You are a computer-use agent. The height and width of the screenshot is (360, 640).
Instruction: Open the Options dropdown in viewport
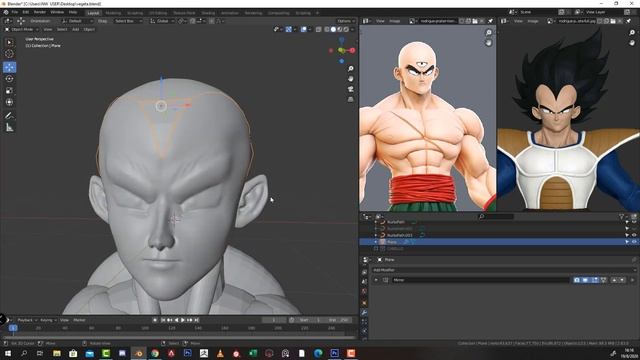pos(346,21)
